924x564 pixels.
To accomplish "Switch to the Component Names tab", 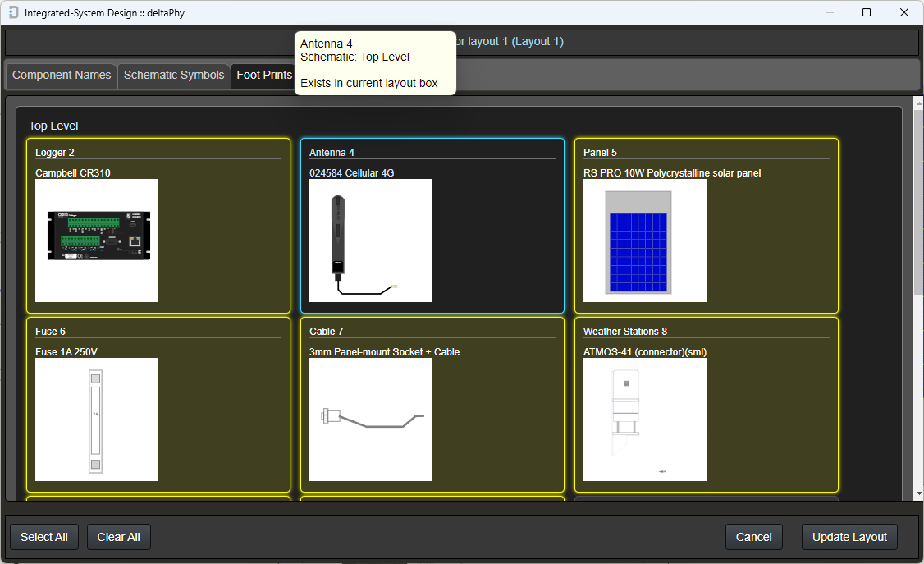I will (x=61, y=76).
